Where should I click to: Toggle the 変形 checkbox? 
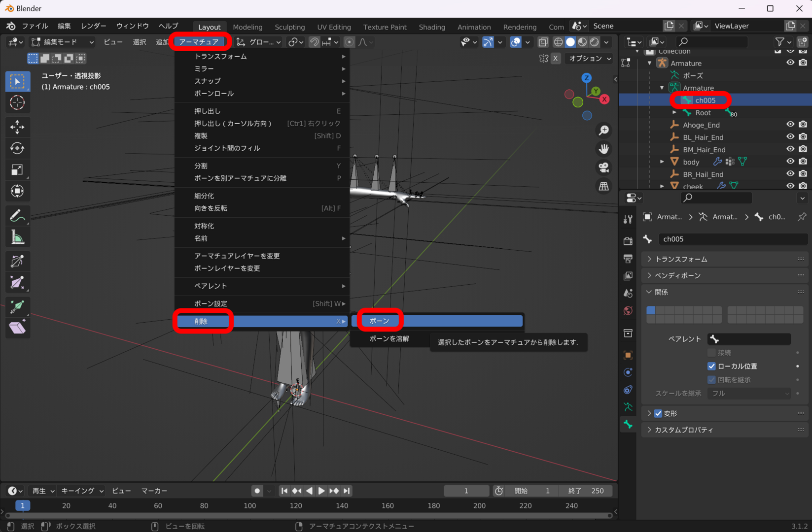658,413
